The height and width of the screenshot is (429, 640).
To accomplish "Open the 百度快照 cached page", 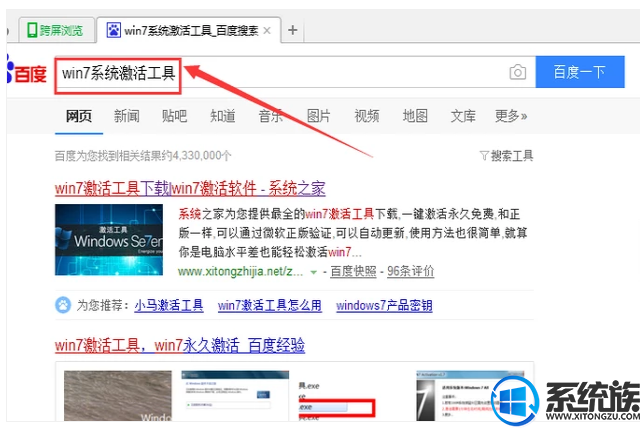I will (x=353, y=271).
